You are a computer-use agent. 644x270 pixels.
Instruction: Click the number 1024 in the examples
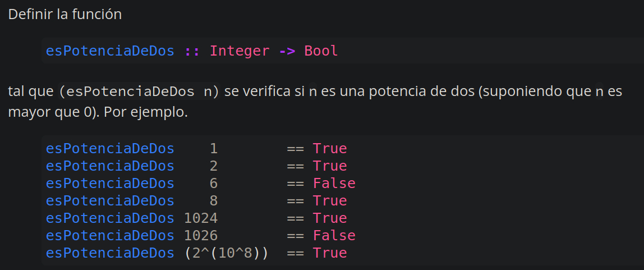[x=201, y=218]
